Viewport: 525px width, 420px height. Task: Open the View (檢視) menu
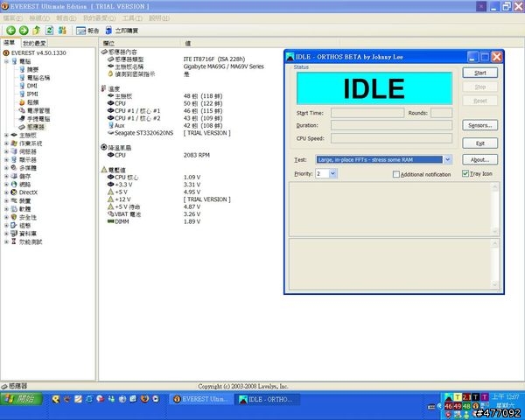[39, 18]
